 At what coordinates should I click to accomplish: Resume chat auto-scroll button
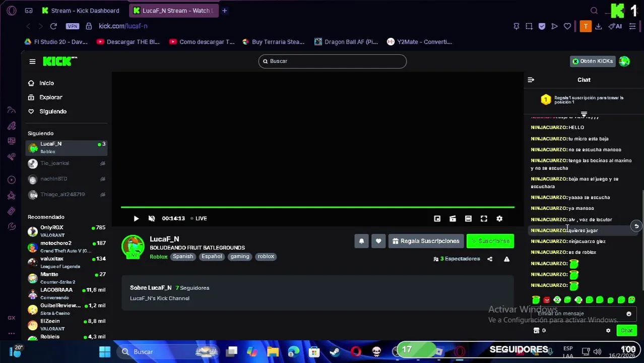click(x=636, y=226)
